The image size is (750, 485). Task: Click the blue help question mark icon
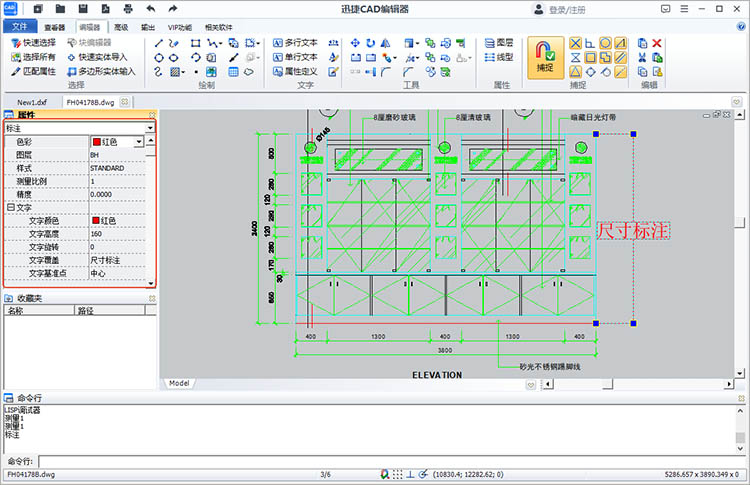[x=741, y=27]
